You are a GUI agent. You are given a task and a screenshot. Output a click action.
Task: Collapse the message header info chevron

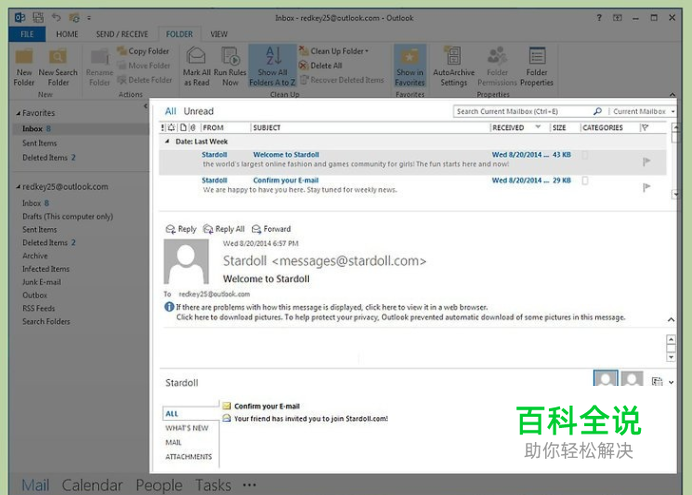pos(671,319)
